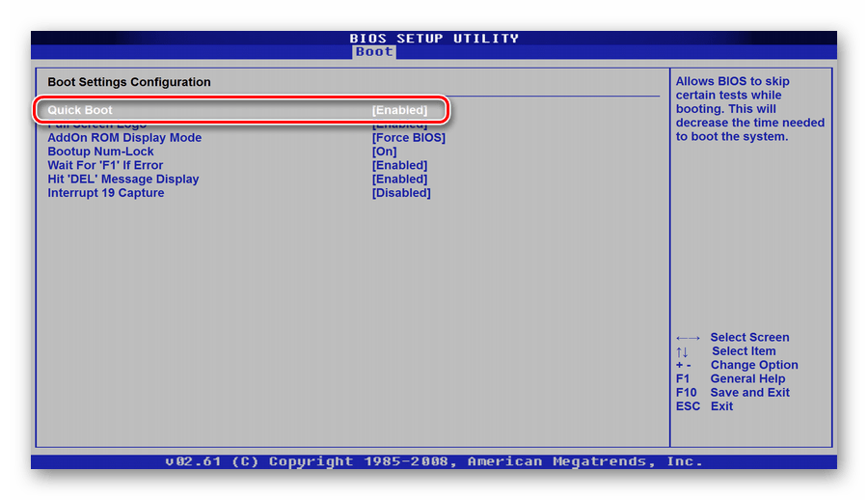Change Wait For 'F1' If Error [Enabled] value
The width and height of the screenshot is (868, 500).
point(399,165)
